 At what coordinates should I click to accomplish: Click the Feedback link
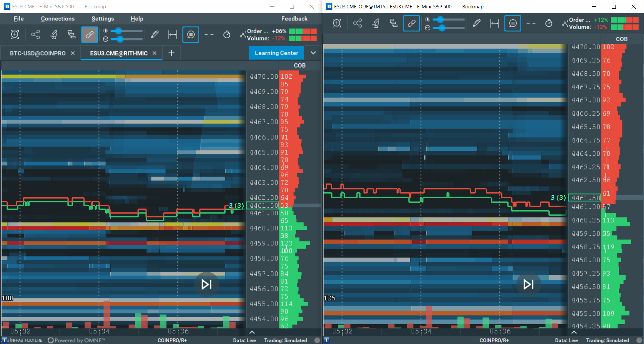[x=294, y=19]
